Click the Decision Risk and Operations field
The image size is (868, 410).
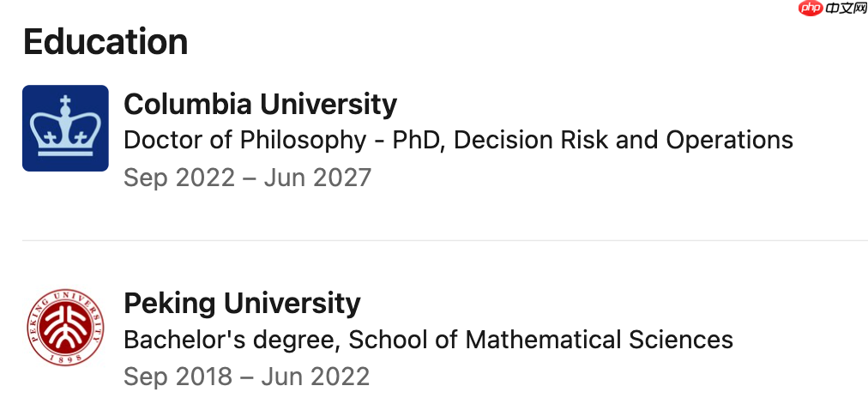coord(624,141)
